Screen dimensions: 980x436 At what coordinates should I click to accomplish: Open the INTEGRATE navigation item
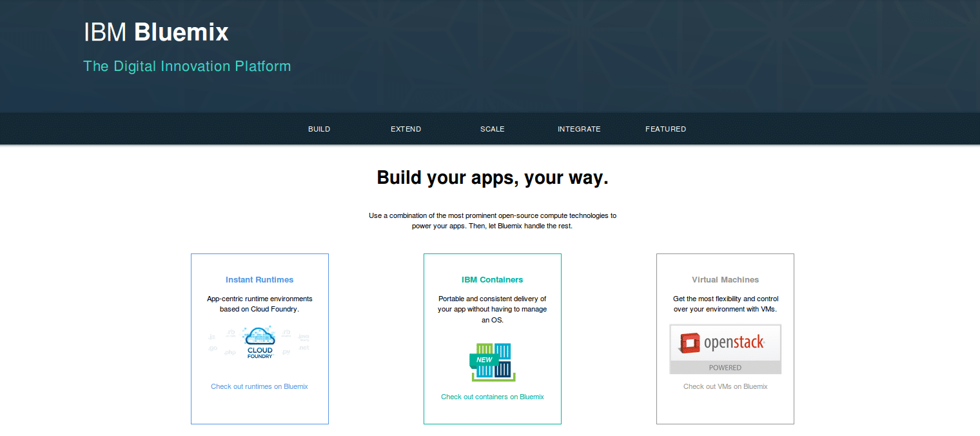pos(579,129)
